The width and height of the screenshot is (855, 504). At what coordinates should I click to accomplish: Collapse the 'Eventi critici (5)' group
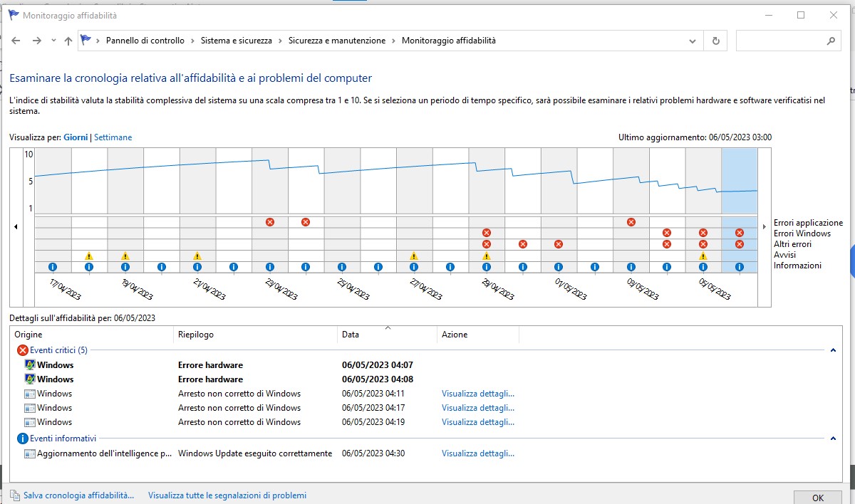833,350
